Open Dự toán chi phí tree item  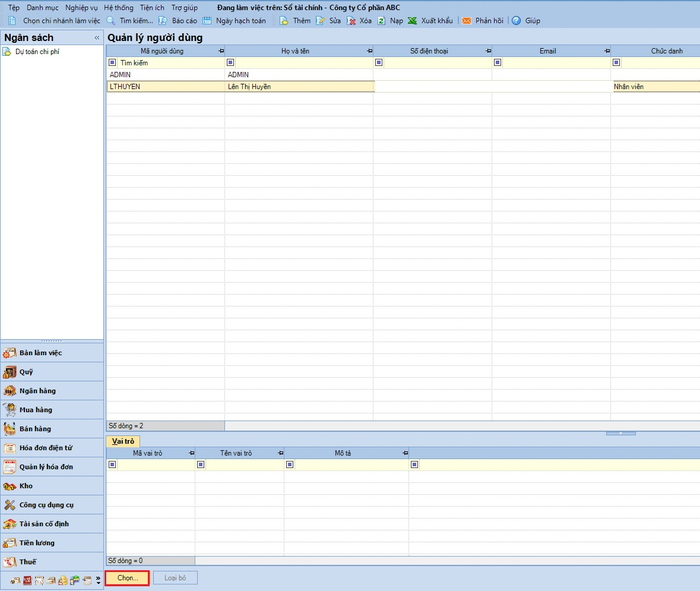coord(37,52)
